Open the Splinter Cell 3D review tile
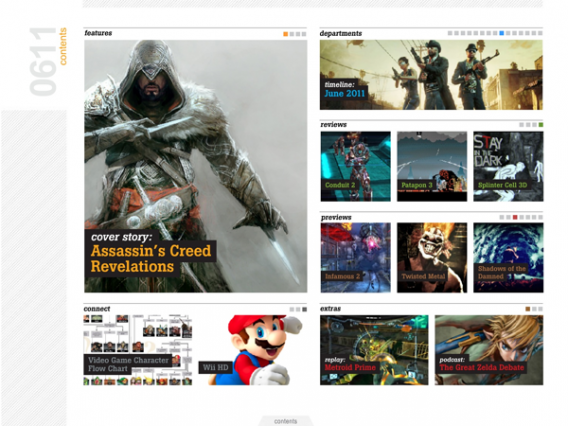 508,166
